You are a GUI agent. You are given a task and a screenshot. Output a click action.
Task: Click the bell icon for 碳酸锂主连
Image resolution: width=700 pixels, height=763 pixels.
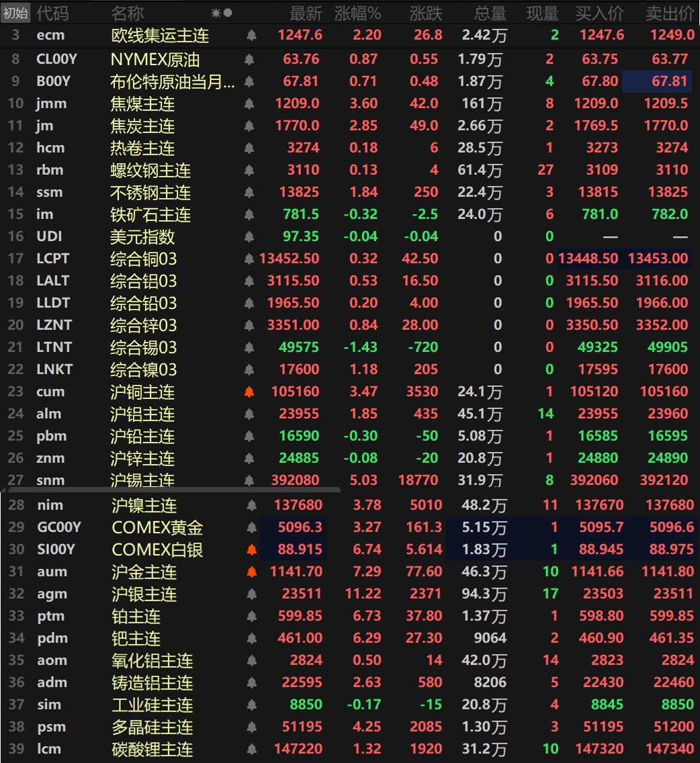(251, 749)
